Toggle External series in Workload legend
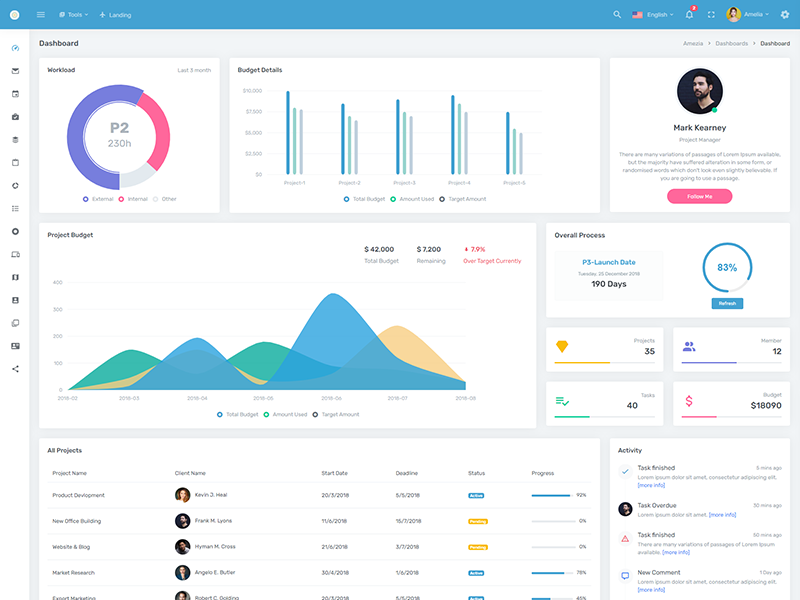Screen dimensions: 800x600 tap(98, 199)
